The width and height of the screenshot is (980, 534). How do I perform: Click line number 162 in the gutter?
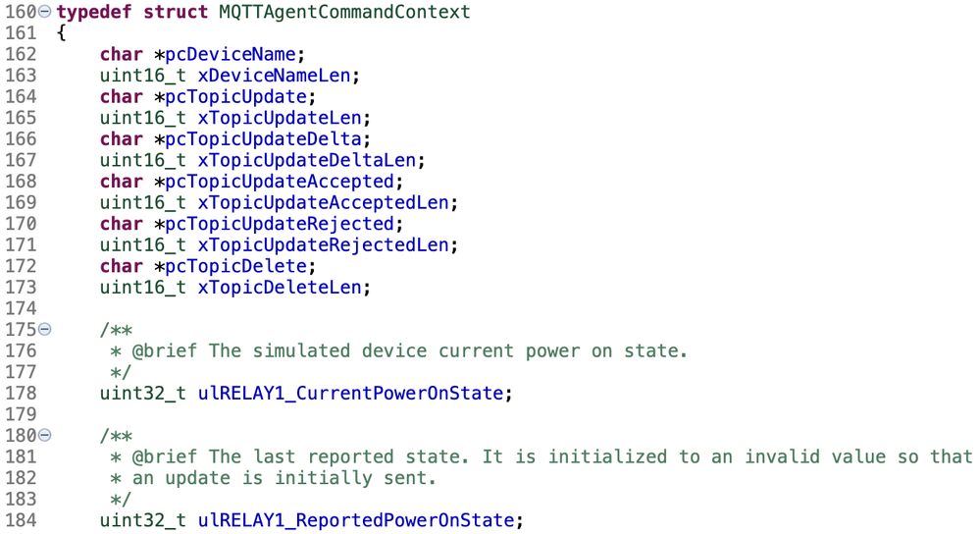(21, 54)
